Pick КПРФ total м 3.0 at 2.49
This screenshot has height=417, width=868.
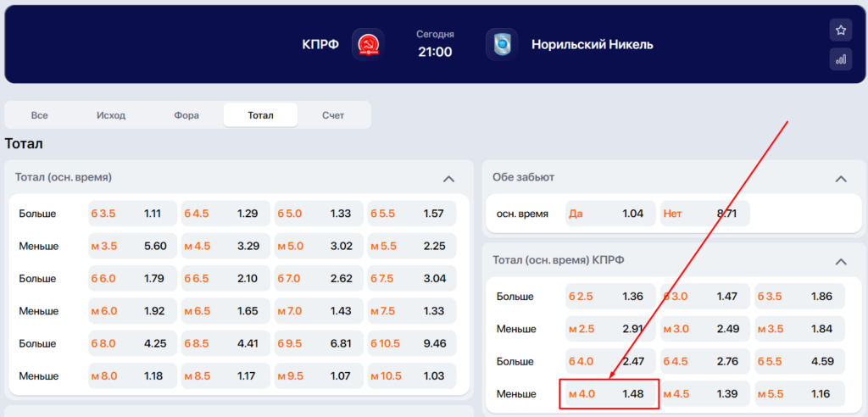704,328
